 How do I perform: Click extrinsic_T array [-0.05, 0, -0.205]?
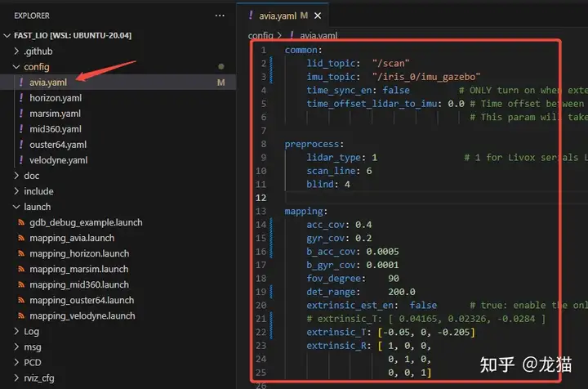[426, 332]
